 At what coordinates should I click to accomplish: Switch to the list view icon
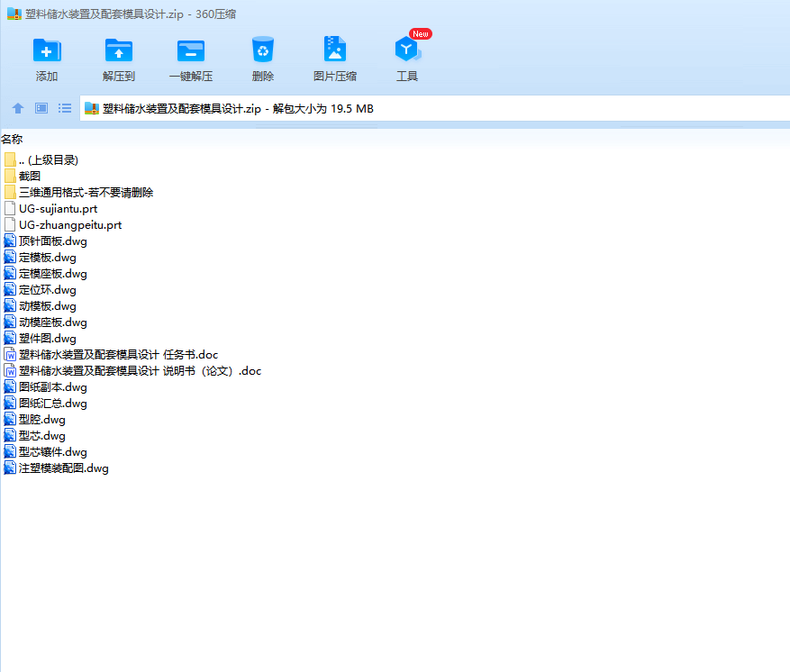tap(65, 108)
